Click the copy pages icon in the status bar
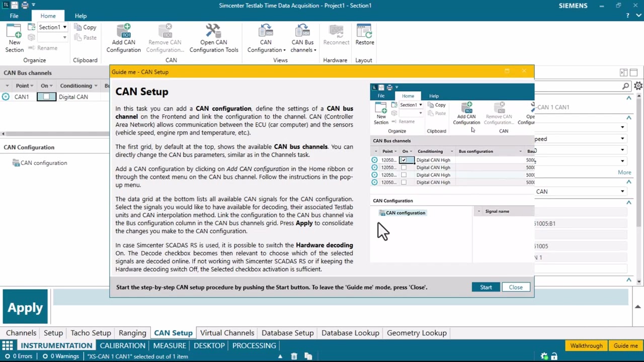This screenshot has height=362, width=644. coord(308,356)
